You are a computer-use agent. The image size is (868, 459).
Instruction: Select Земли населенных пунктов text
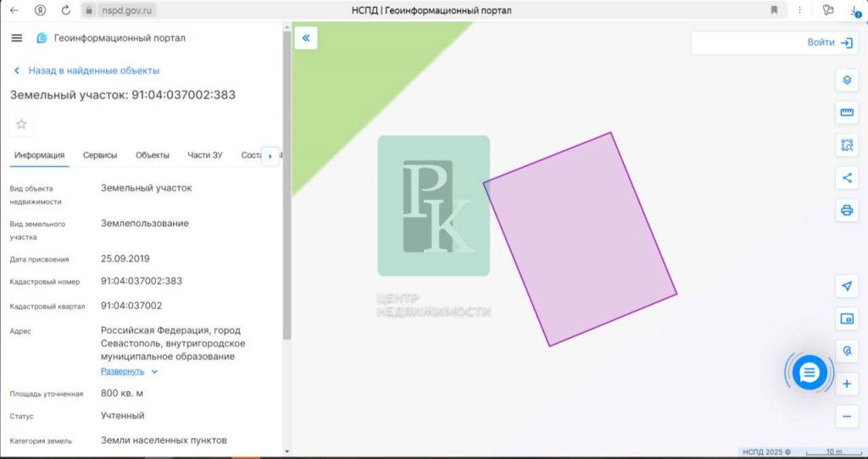pyautogui.click(x=164, y=440)
